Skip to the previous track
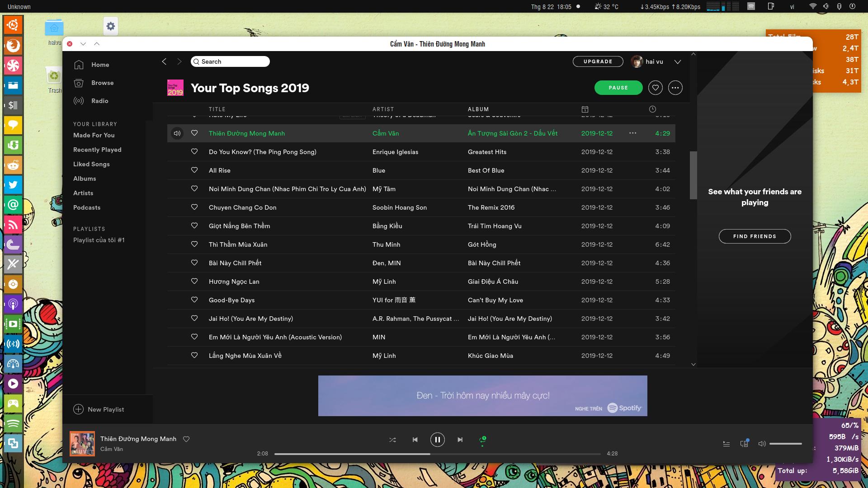The image size is (868, 488). 415,440
